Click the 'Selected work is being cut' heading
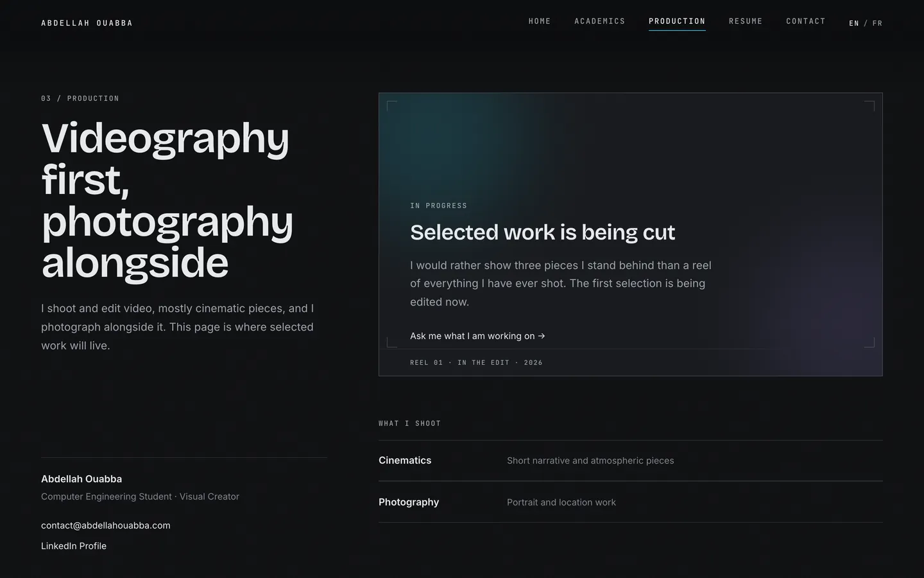Screen dimensions: 924x578 pos(542,232)
